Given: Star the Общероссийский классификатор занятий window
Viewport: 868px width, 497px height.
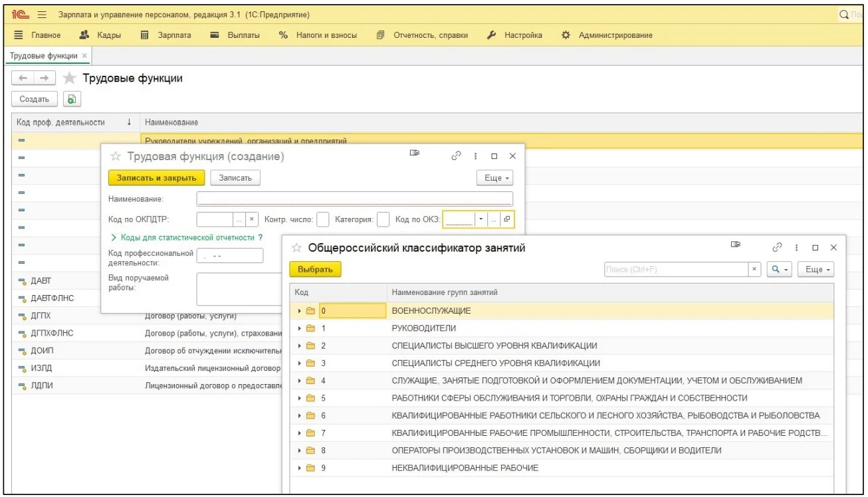Looking at the screenshot, I should point(296,248).
